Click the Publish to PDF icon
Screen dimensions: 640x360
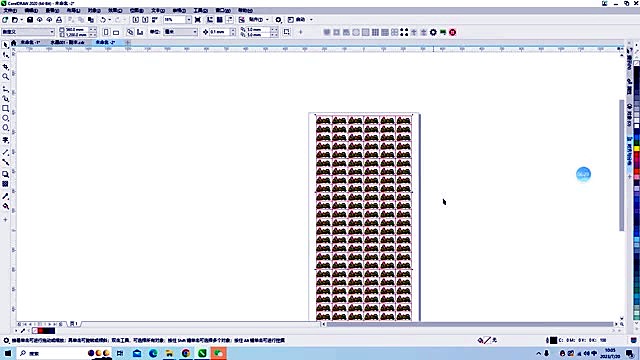point(155,20)
